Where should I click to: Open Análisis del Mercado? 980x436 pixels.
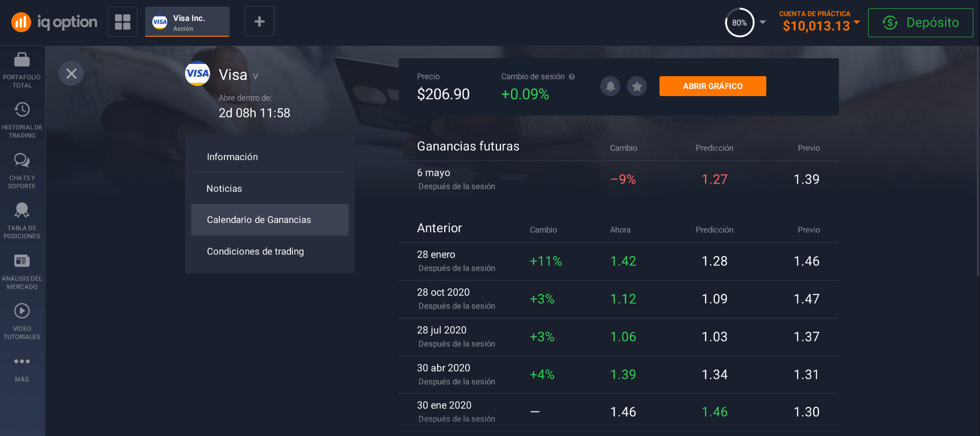(x=22, y=271)
